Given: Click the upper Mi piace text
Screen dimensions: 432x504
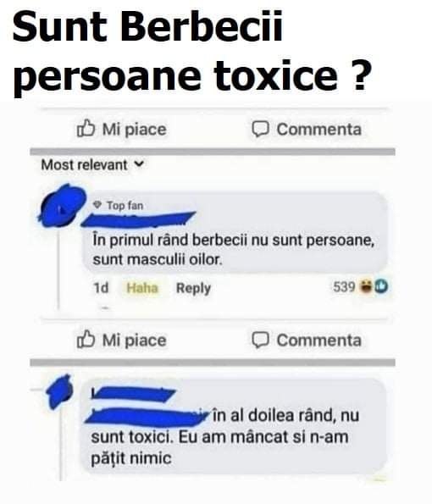Looking at the screenshot, I should point(134,130).
